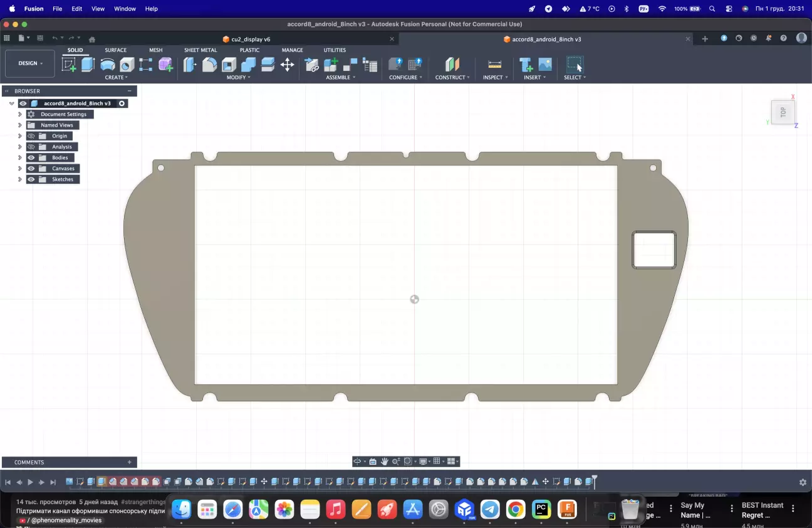Viewport: 812px width, 528px height.
Task: Show the Origin folder via eye icon
Action: click(x=31, y=136)
